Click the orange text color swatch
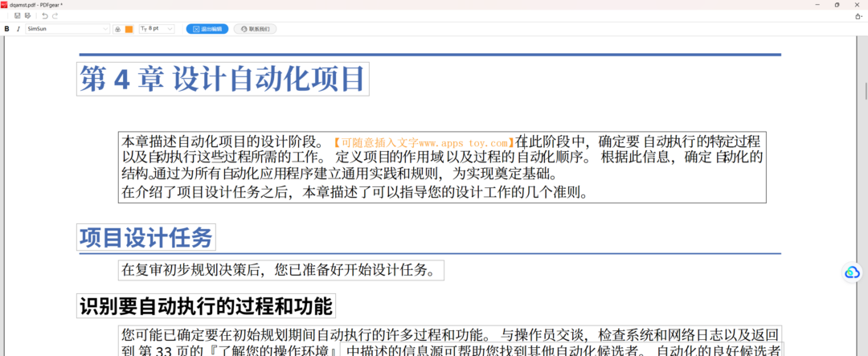The height and width of the screenshot is (356, 868). pos(129,30)
